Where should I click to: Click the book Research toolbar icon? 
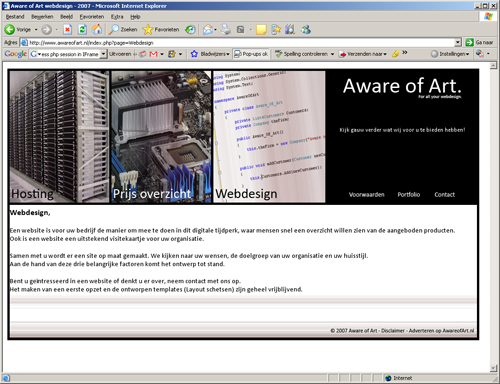[x=290, y=30]
